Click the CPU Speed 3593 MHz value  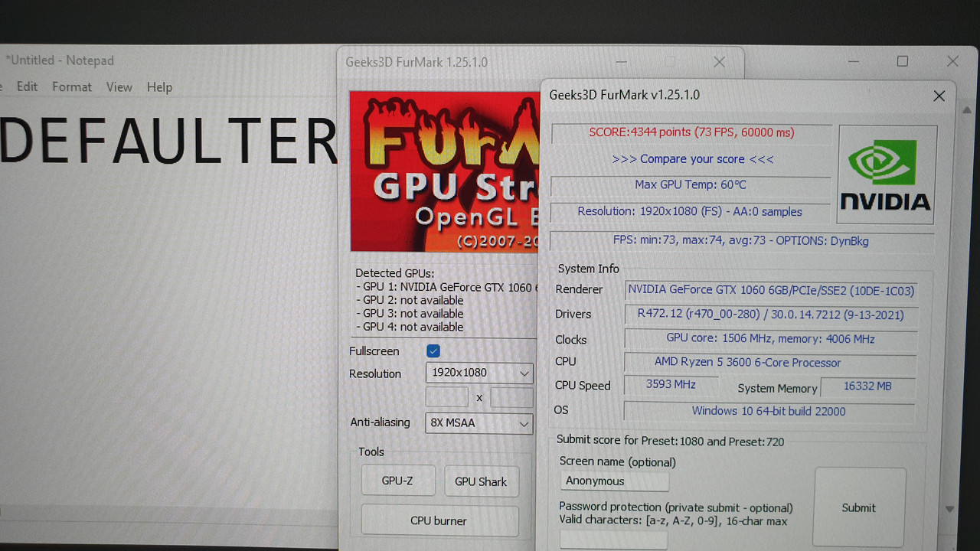(x=671, y=385)
